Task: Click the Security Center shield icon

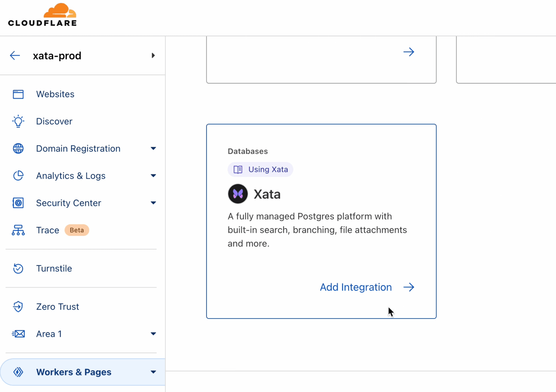Action: [x=18, y=203]
